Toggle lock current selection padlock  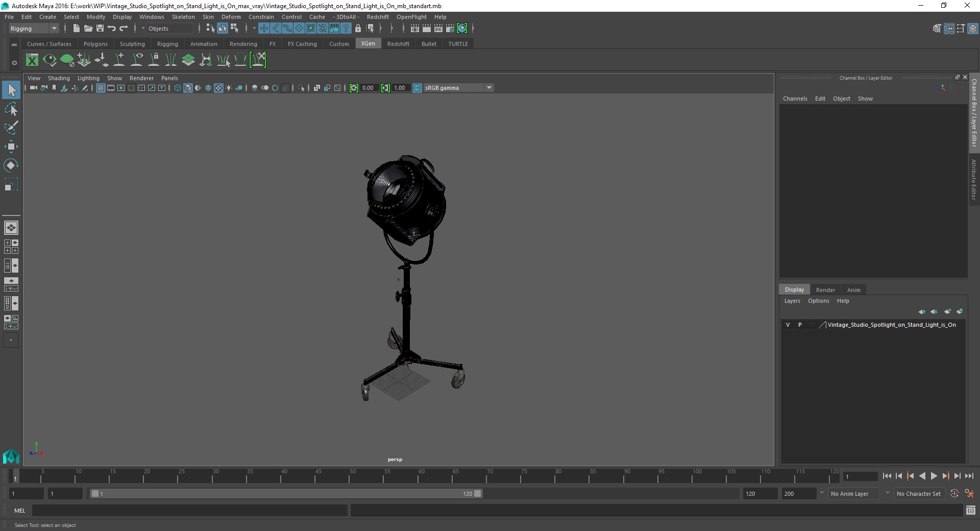(x=358, y=29)
